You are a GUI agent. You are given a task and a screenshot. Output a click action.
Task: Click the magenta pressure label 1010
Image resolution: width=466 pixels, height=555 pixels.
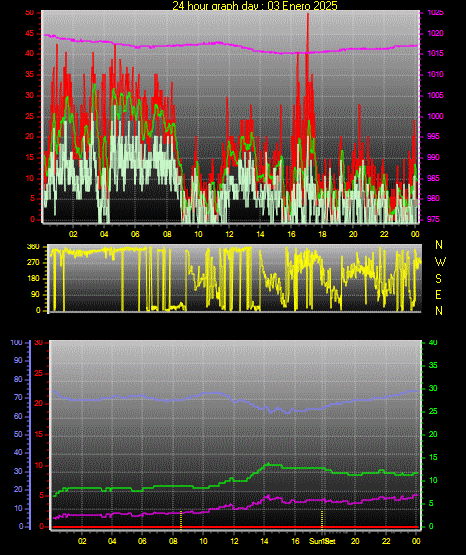click(x=435, y=74)
